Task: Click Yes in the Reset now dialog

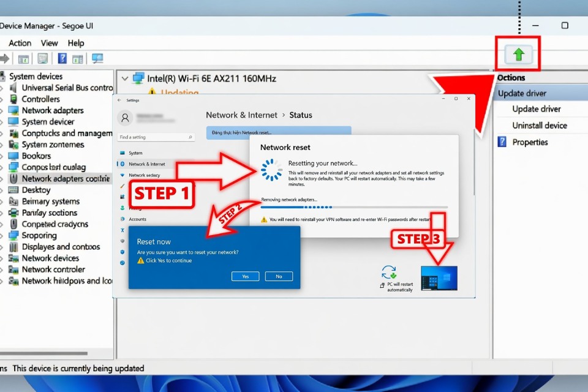Action: tap(245, 276)
